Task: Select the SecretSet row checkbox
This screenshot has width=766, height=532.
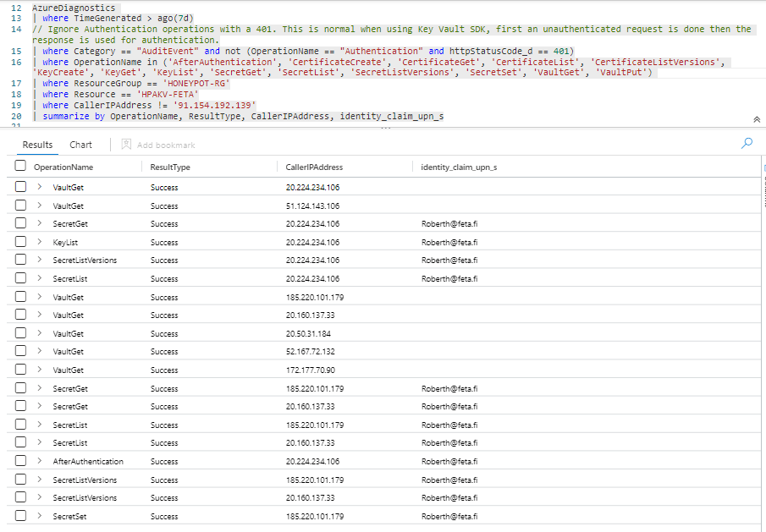Action: [21, 516]
